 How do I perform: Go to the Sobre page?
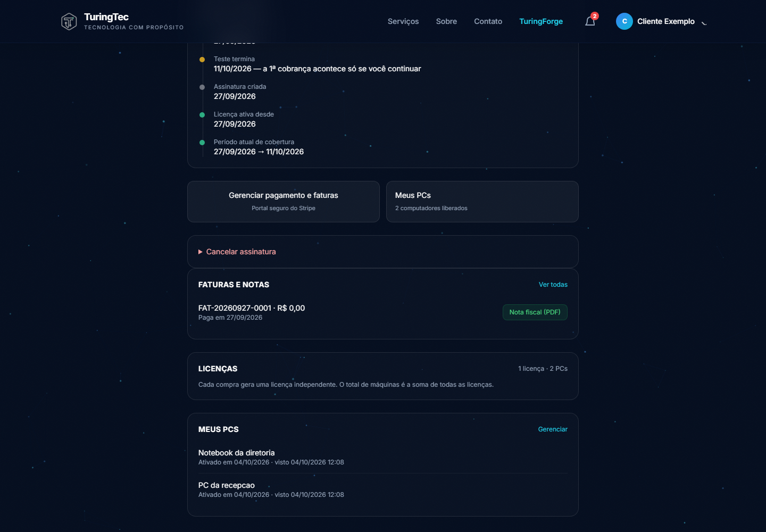coord(446,21)
